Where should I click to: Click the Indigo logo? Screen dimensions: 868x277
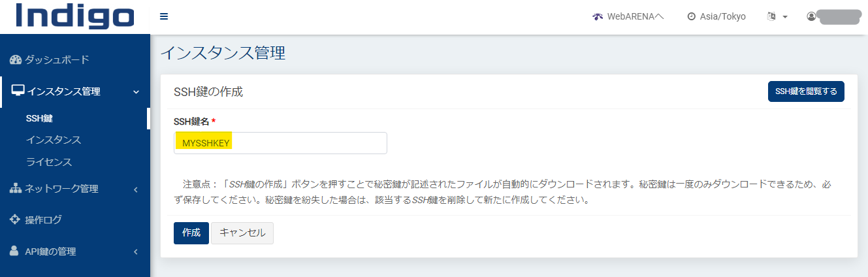tap(75, 17)
